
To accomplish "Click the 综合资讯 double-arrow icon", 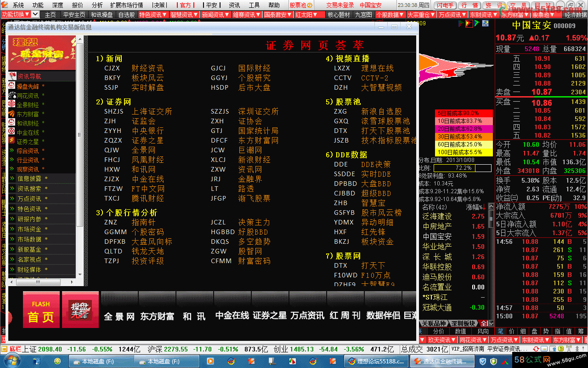I will 12,150.
